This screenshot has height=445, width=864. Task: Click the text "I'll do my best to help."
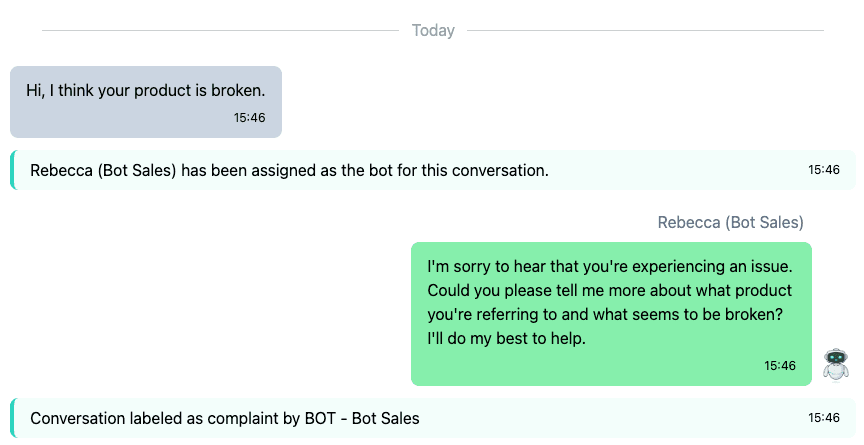pos(506,338)
